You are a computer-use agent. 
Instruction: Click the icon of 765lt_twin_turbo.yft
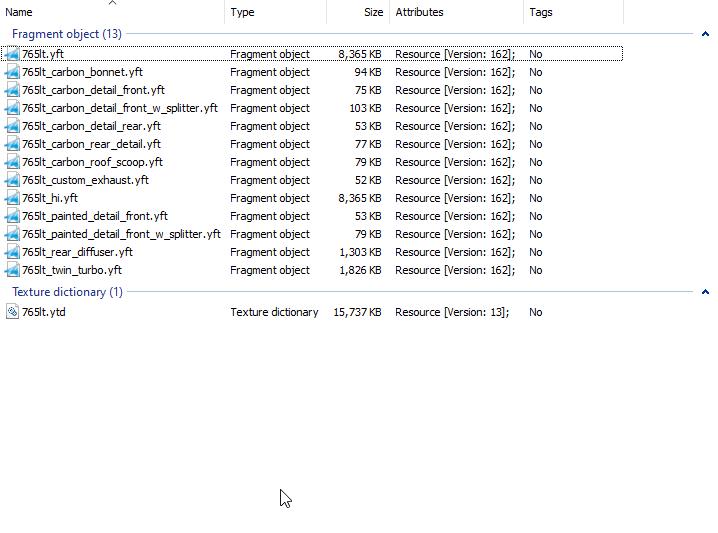click(12, 270)
